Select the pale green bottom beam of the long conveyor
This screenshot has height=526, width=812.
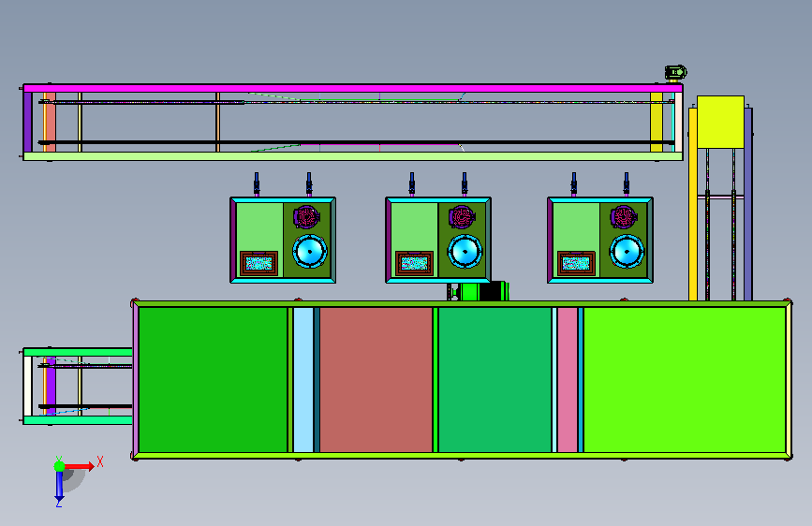click(x=353, y=155)
